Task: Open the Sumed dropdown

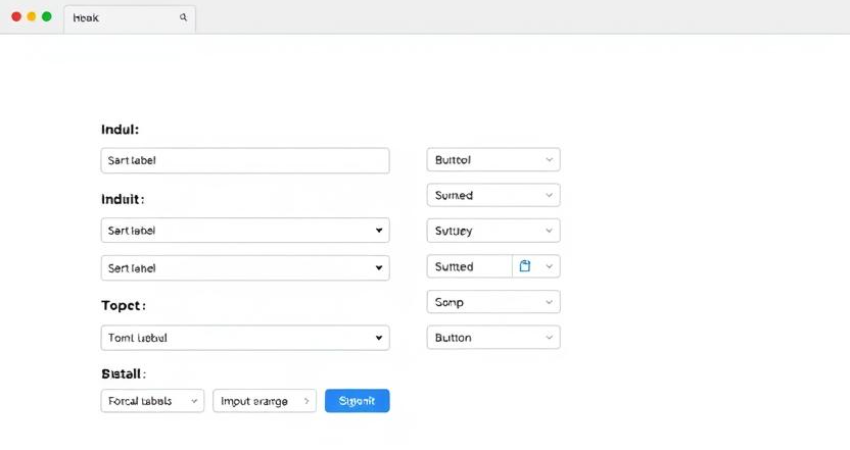Action: pos(493,196)
